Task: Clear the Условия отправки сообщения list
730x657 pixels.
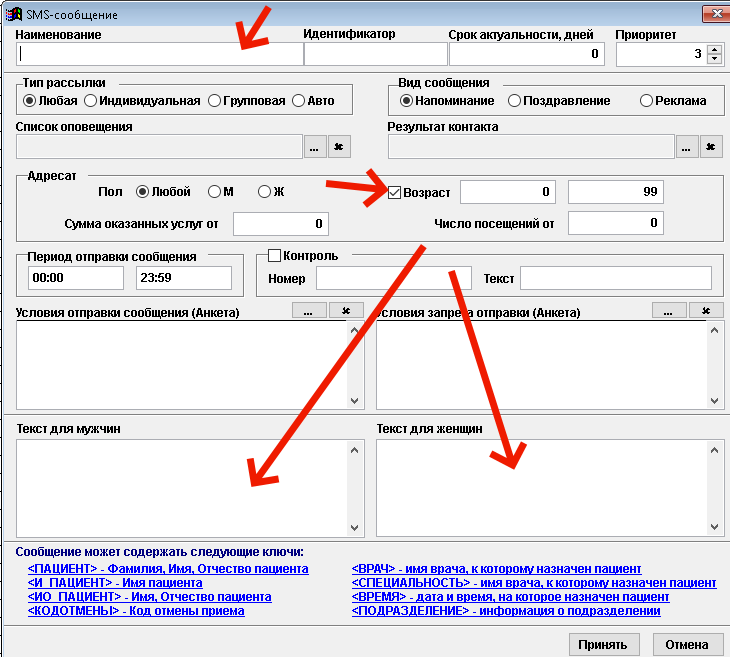Action: tap(346, 311)
